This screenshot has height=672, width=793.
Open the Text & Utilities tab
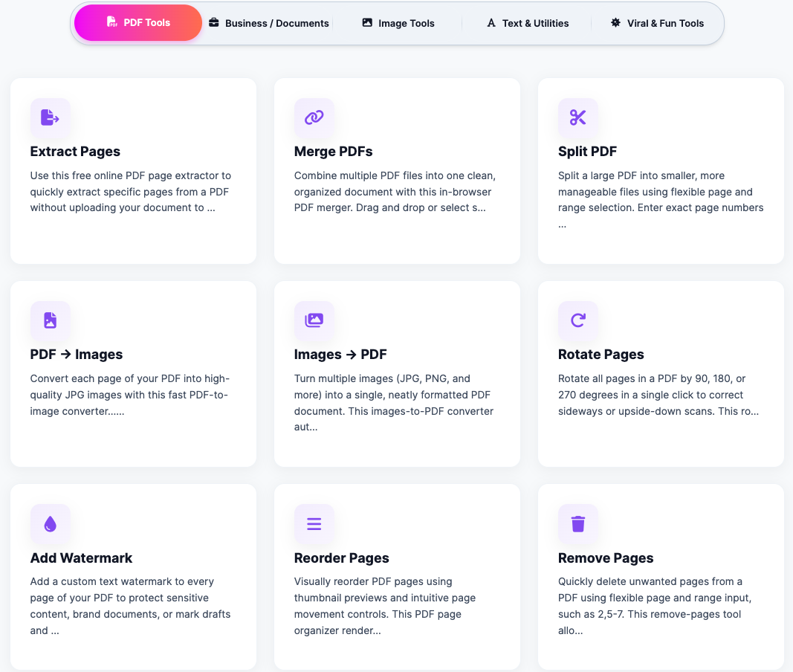[x=528, y=23]
